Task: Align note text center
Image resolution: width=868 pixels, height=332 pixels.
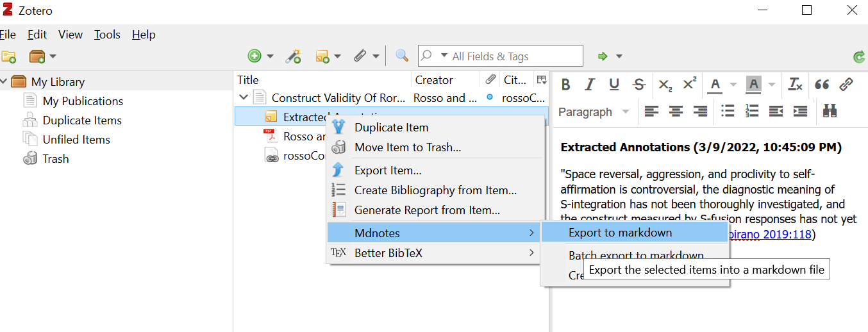Action: click(x=676, y=112)
